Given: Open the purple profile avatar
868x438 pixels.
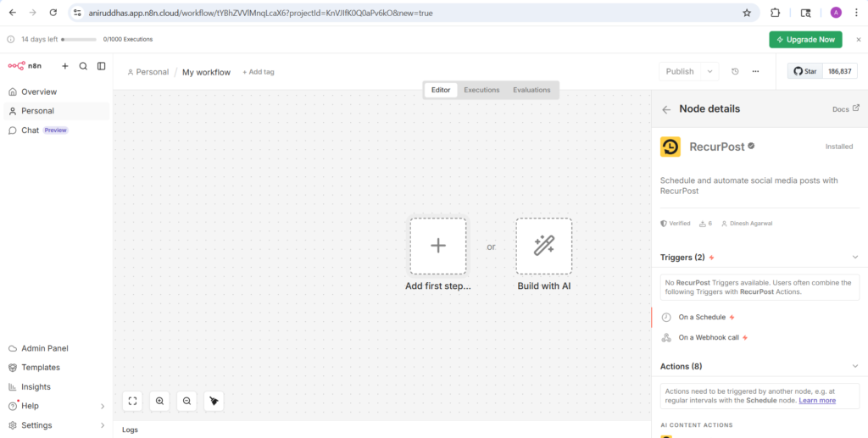Looking at the screenshot, I should point(836,13).
